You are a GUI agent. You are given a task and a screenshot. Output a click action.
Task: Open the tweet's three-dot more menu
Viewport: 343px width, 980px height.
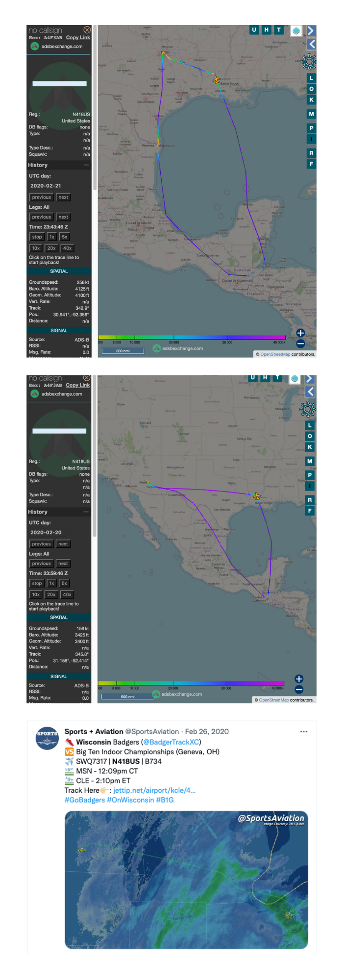304,732
